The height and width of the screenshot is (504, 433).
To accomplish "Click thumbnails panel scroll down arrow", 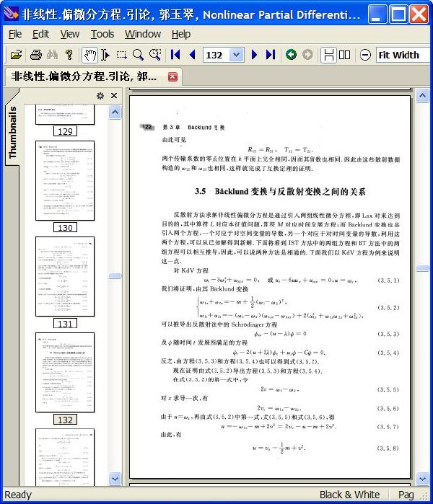I will (x=115, y=479).
